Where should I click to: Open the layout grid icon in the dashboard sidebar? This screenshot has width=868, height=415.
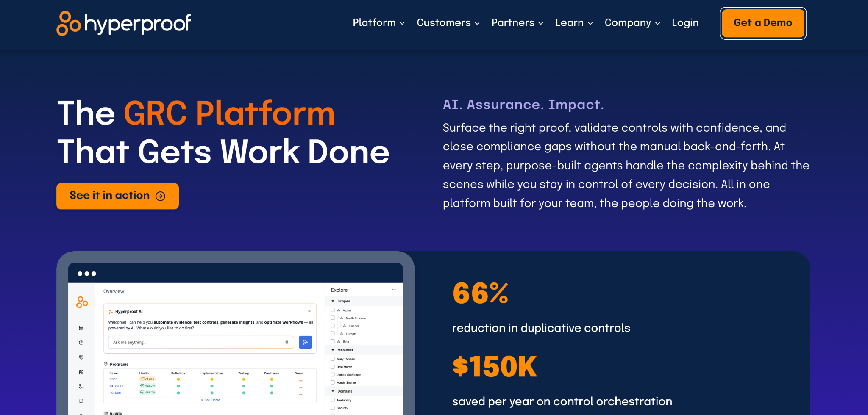[81, 328]
